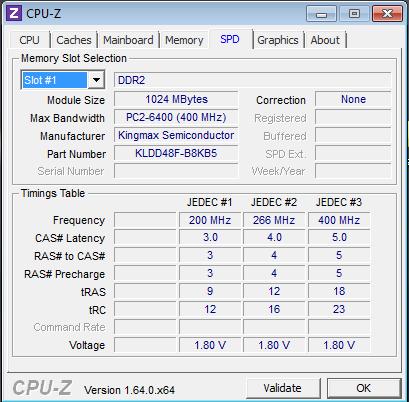Go to the About tab
The height and width of the screenshot is (402, 409).
[325, 40]
